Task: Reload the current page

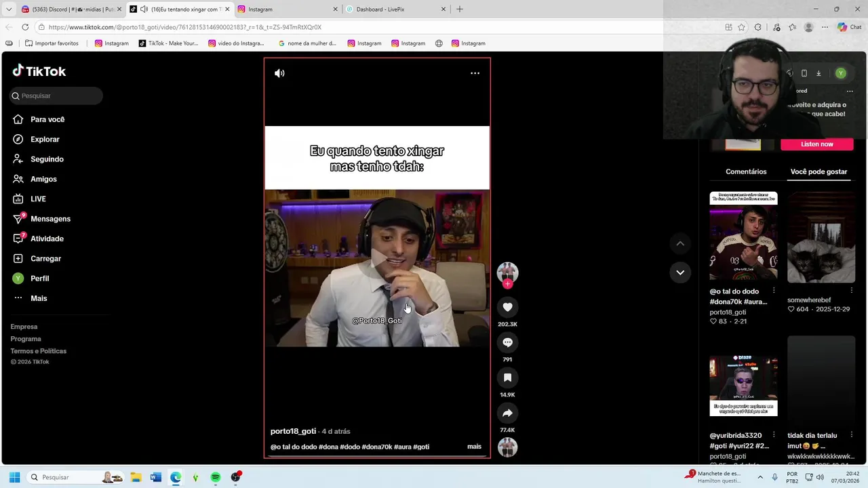Action: coord(25,27)
